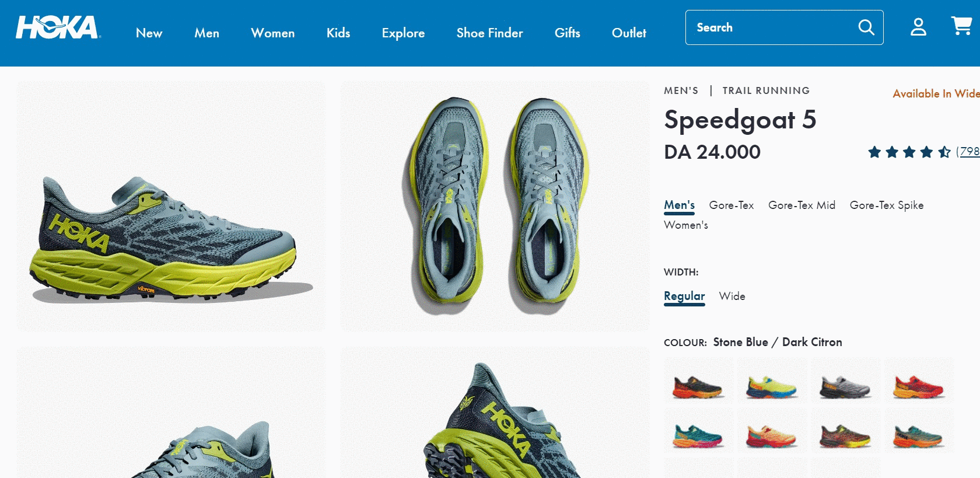Open the Men navigation menu
This screenshot has height=478, width=980.
coord(207,33)
